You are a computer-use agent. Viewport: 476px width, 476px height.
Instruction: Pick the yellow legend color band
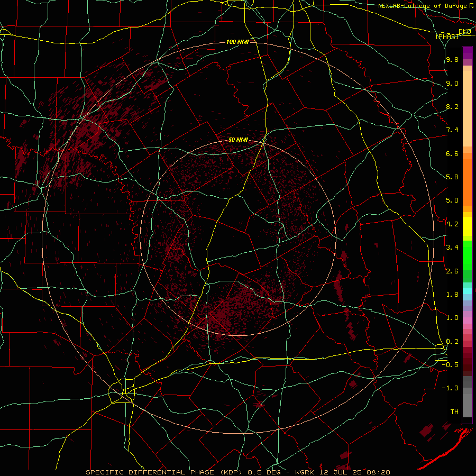(x=467, y=226)
